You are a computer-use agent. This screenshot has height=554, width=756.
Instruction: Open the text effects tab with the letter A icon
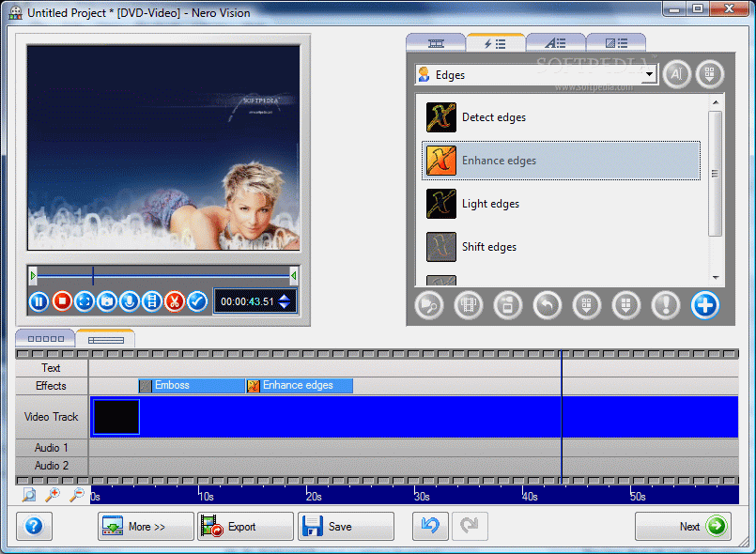[x=555, y=43]
